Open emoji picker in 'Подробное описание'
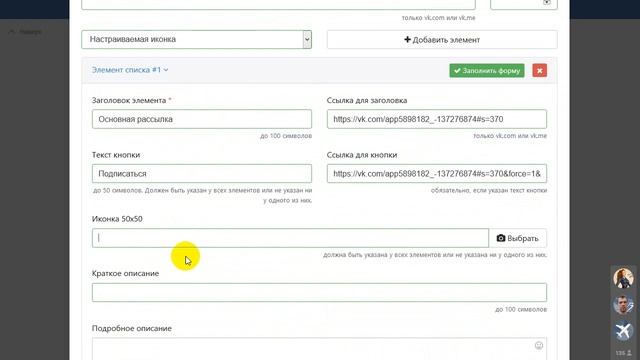Screen dimensions: 640x360 tap(539, 346)
